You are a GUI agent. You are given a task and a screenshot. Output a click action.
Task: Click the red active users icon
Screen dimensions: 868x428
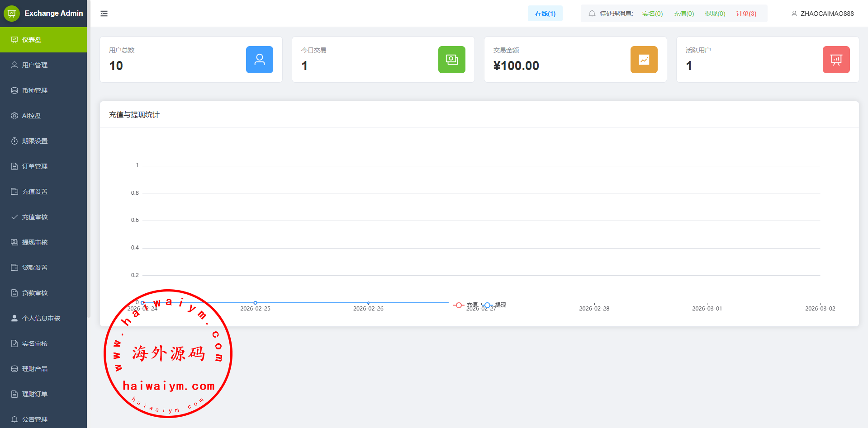(836, 60)
